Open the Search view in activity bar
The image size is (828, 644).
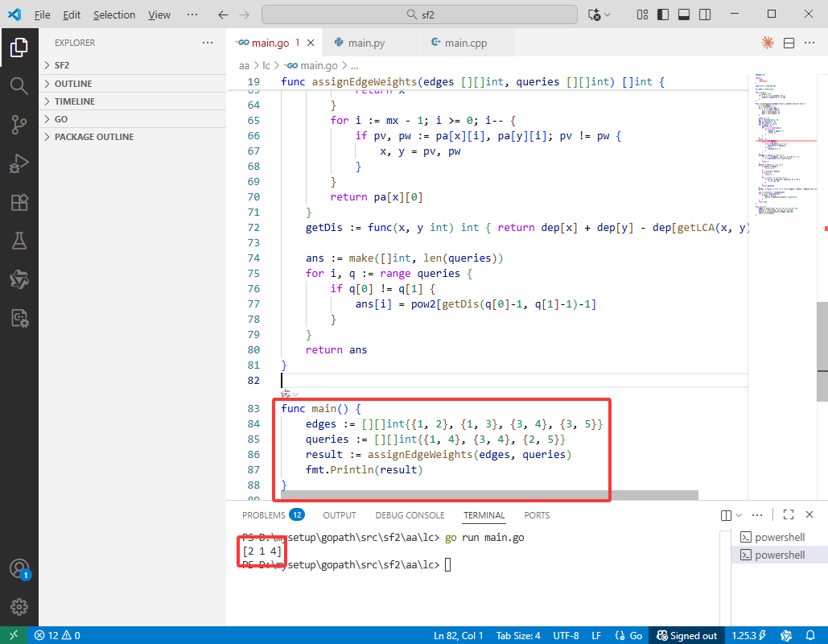[19, 85]
